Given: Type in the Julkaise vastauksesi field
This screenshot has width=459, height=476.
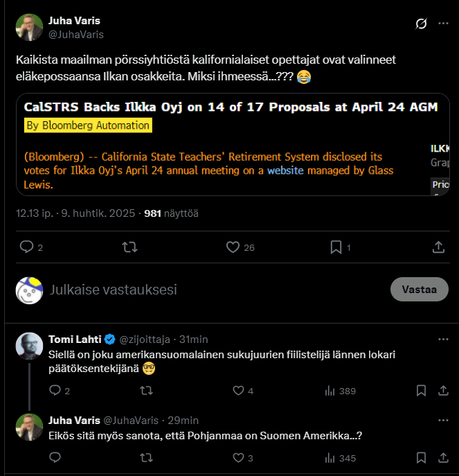Looking at the screenshot, I should tap(208, 290).
